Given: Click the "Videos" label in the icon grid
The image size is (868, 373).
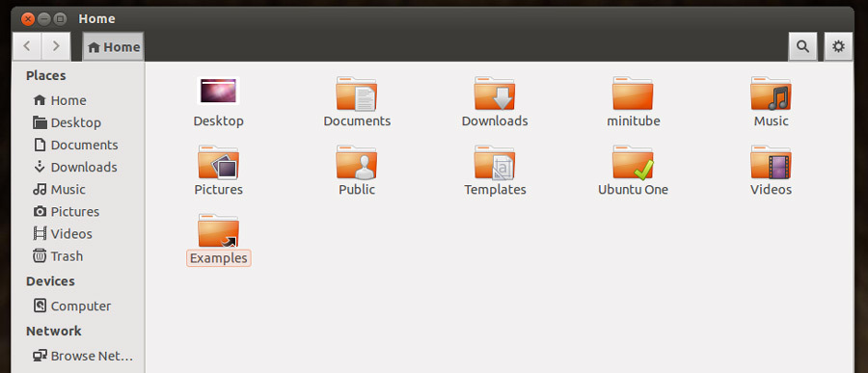Looking at the screenshot, I should coord(772,190).
